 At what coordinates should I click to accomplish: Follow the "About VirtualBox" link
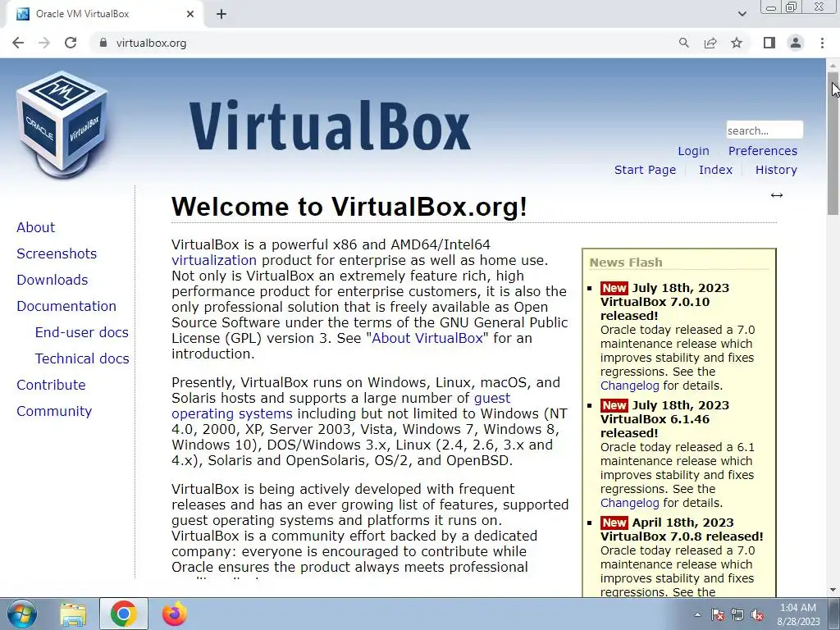[427, 338]
